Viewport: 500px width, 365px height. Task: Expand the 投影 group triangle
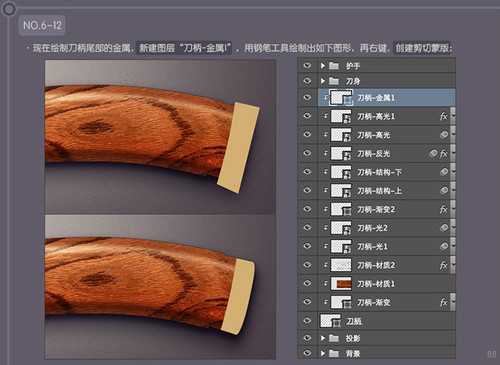point(323,338)
